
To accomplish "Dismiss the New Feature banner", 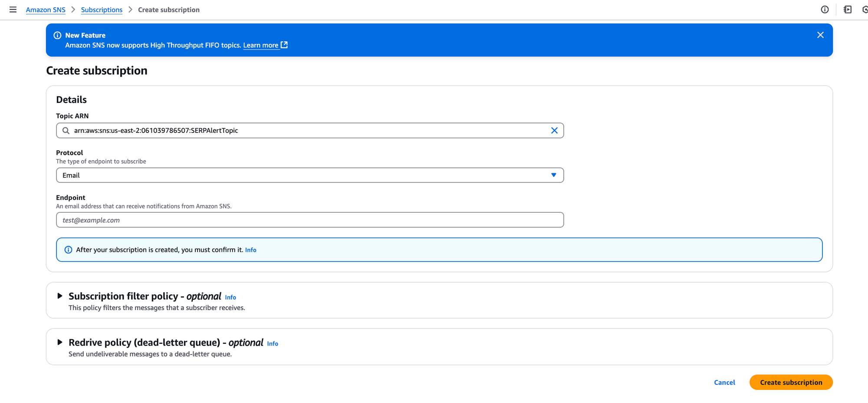I will tap(820, 35).
